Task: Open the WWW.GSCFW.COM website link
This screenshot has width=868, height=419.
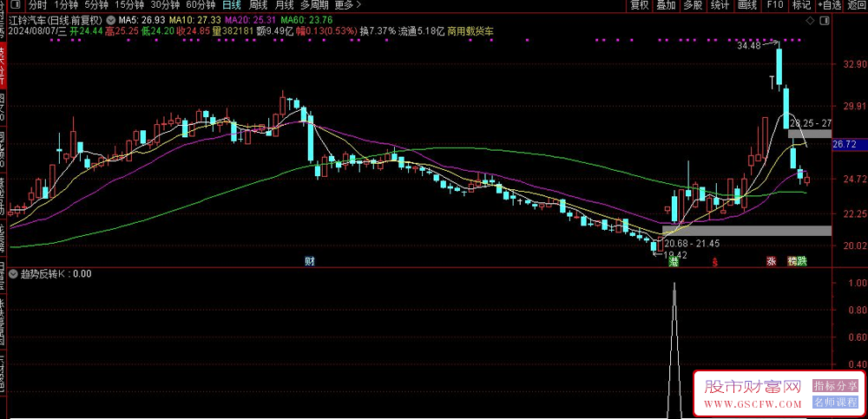Action: pos(753,403)
